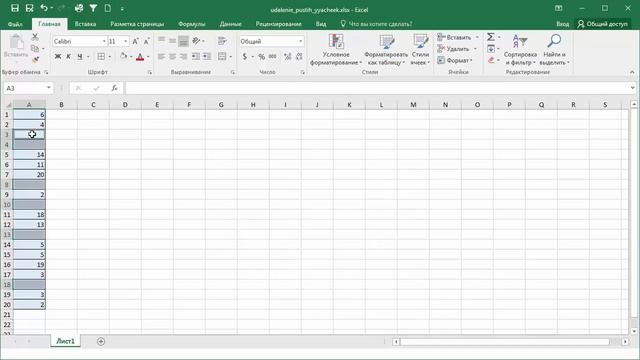640x360 pixels.
Task: Open Форматировать как таблицу dropdown
Action: [x=386, y=50]
